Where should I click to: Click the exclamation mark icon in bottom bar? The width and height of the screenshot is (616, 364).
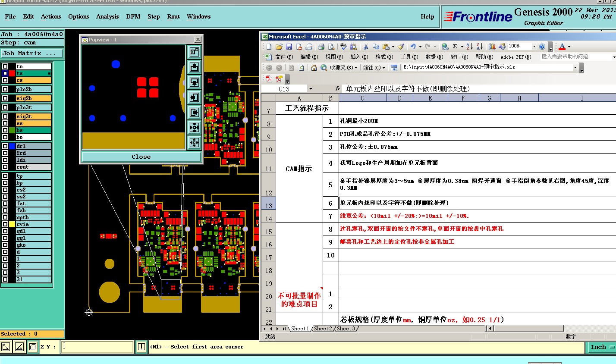pos(141,346)
